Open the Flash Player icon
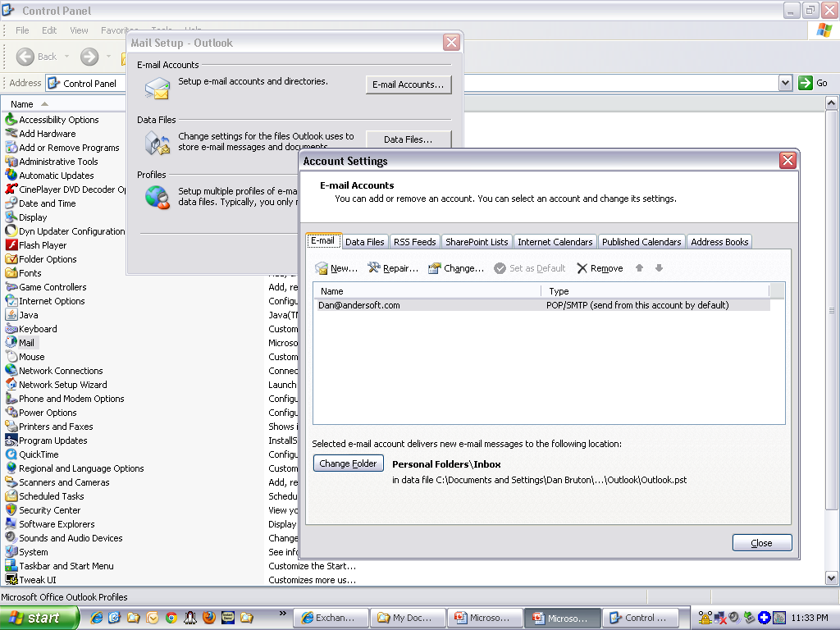840x630 pixels. point(11,244)
